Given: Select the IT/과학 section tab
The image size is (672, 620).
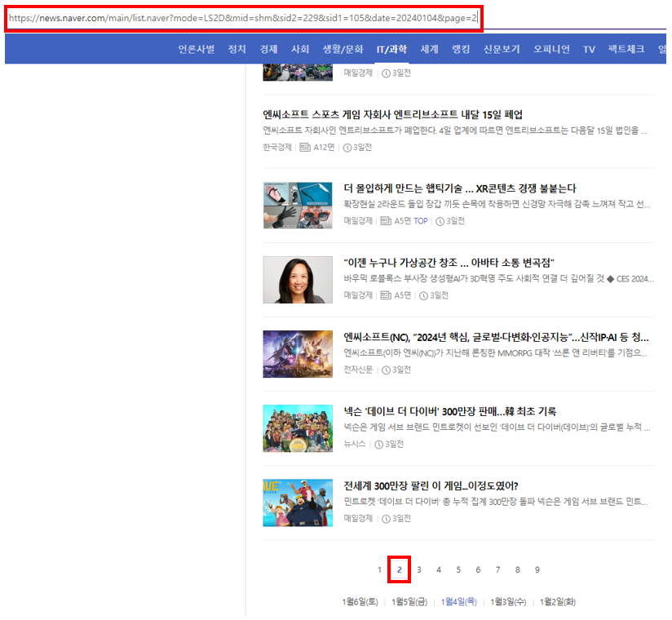Looking at the screenshot, I should pos(391,49).
